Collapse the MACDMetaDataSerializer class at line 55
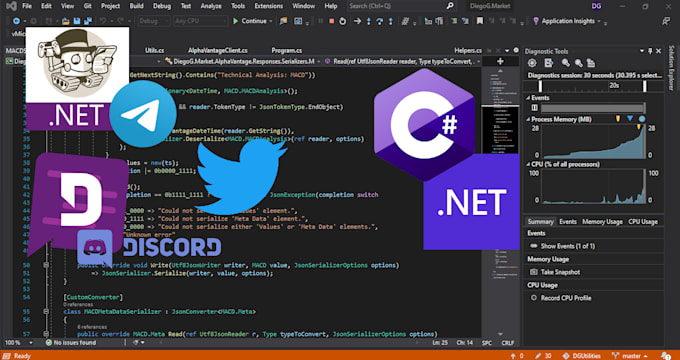This screenshot has height=360, width=680. [46, 312]
